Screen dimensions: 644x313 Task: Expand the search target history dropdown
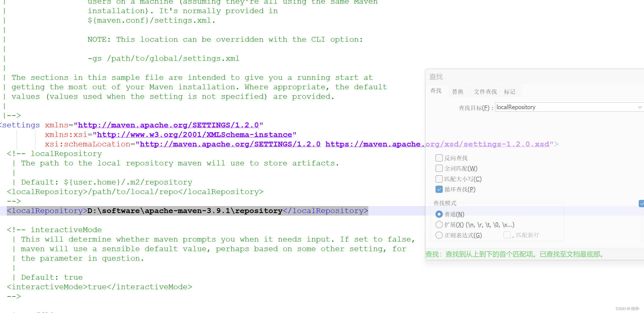click(640, 107)
